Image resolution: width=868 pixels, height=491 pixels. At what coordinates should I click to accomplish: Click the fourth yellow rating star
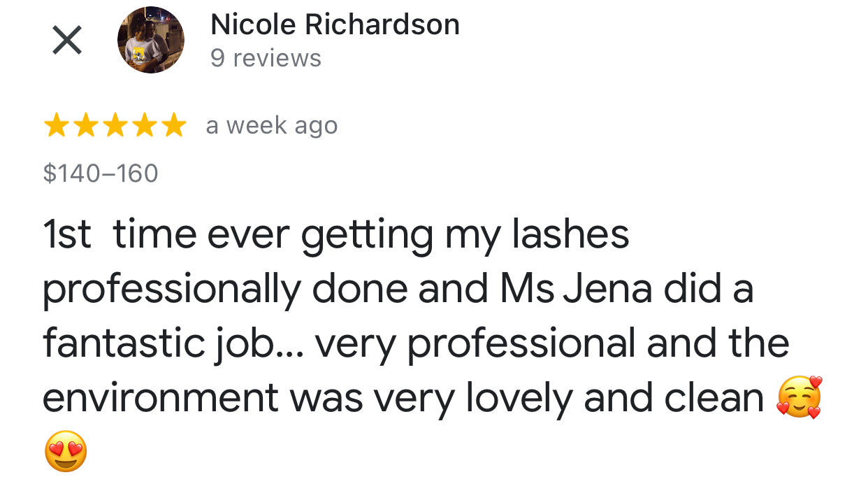point(144,127)
